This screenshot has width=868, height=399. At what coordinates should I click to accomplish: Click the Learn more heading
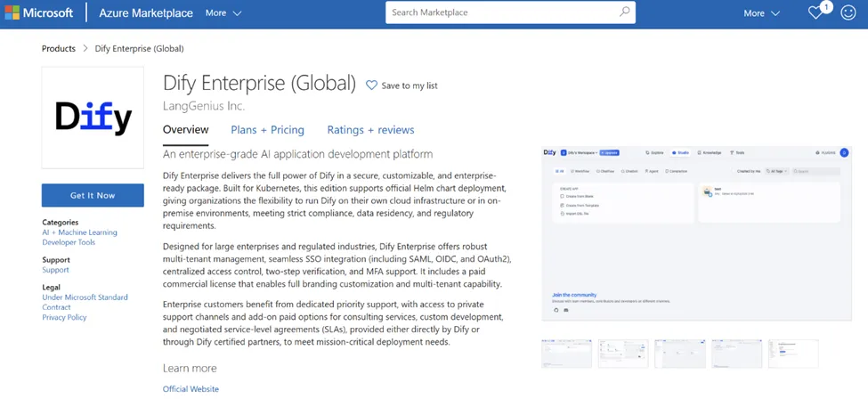(x=190, y=369)
